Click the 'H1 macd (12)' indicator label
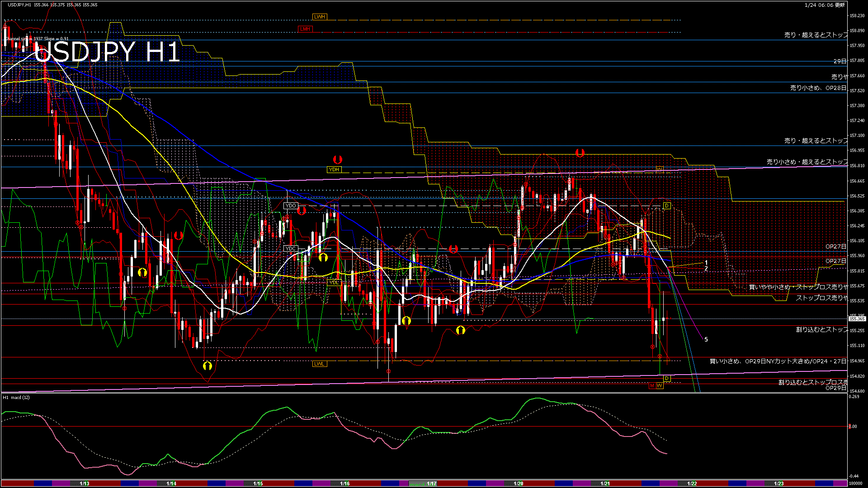 (17, 398)
